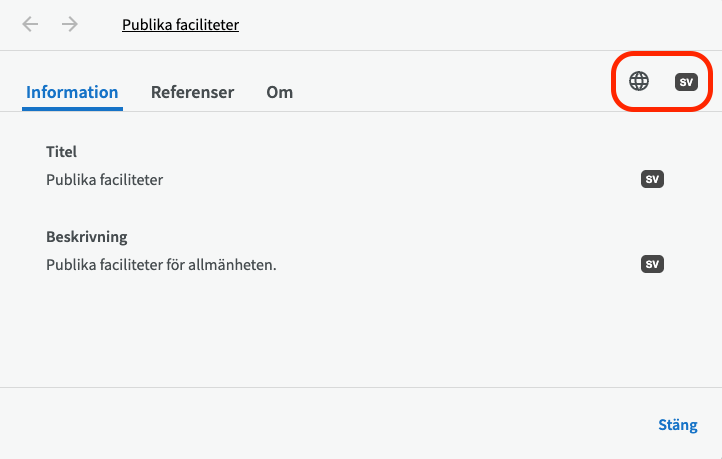The image size is (722, 459).
Task: Click the SV badge next to Beskrivning
Action: 652,265
